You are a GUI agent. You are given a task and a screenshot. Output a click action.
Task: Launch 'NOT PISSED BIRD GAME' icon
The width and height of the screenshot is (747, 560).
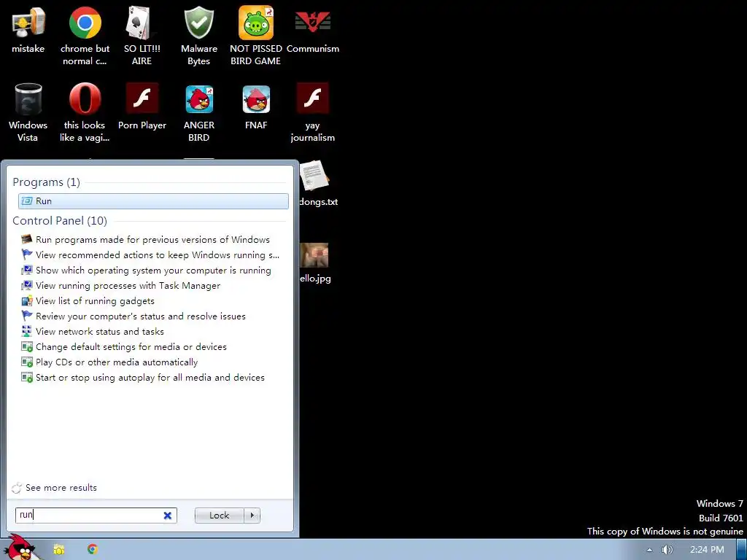[x=256, y=23]
